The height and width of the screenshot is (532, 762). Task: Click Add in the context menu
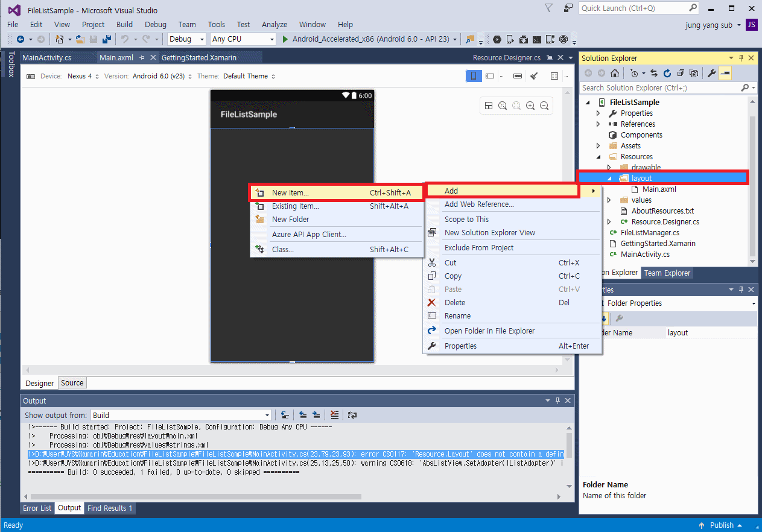pos(513,191)
